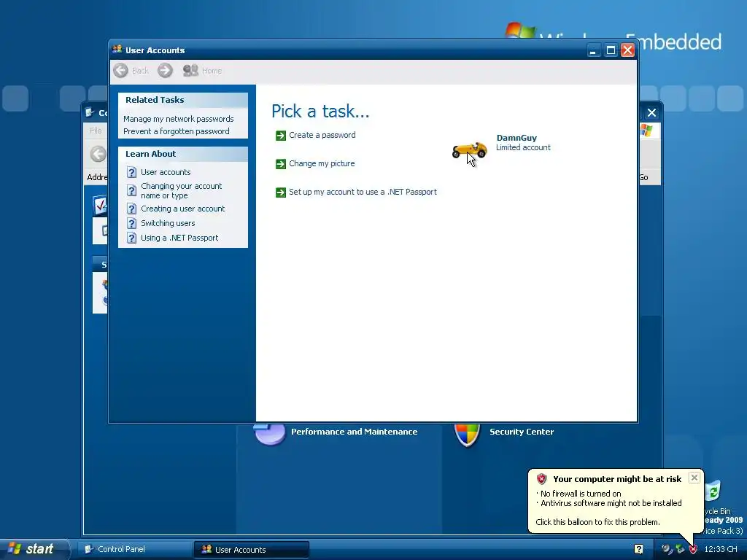The image size is (747, 560).
Task: Switch to User Accounts taskbar button
Action: point(251,550)
